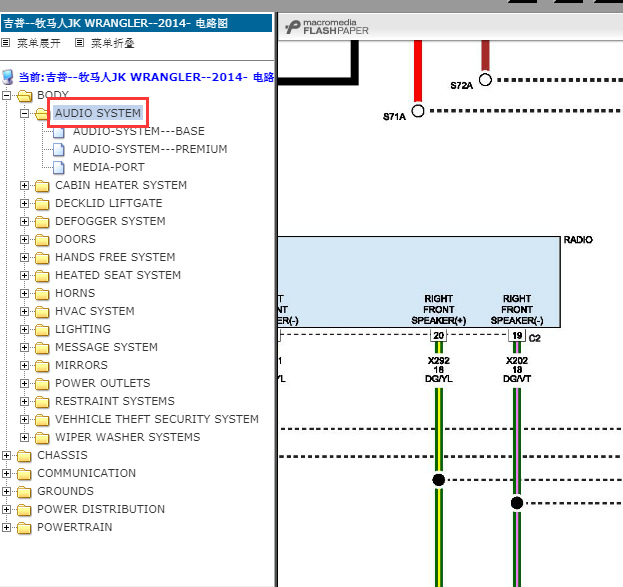The width and height of the screenshot is (623, 587).
Task: Click the MEDIA-PORT document icon
Action: [59, 167]
